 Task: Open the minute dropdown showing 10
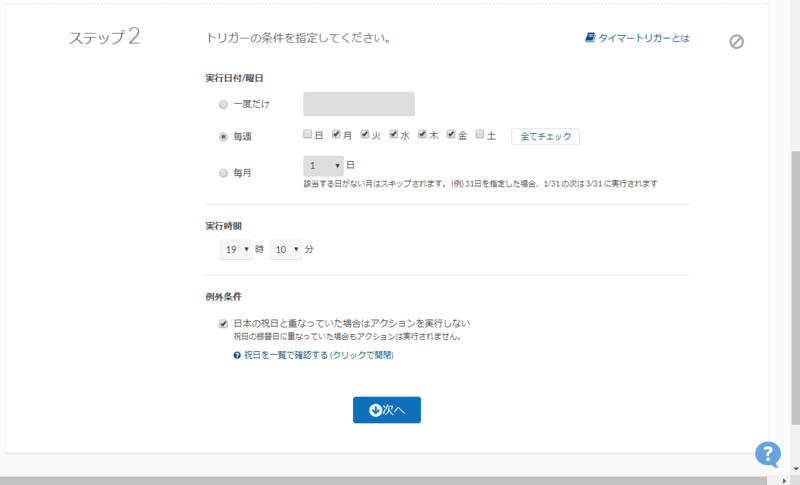(286, 249)
